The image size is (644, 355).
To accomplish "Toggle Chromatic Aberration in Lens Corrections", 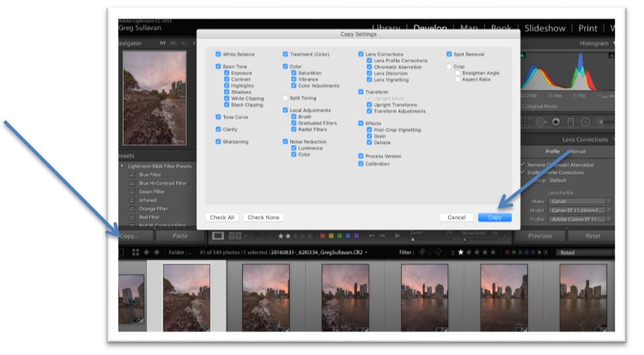I will click(369, 66).
